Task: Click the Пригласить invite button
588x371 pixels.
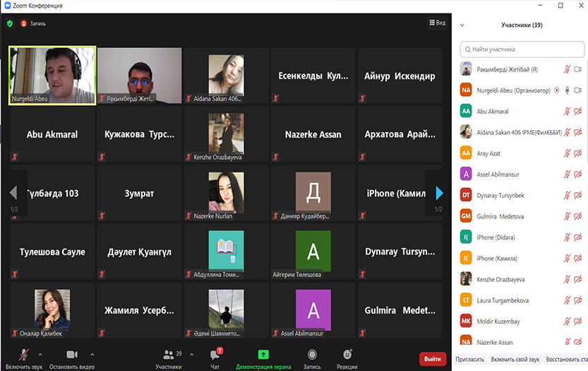Action: point(470,359)
